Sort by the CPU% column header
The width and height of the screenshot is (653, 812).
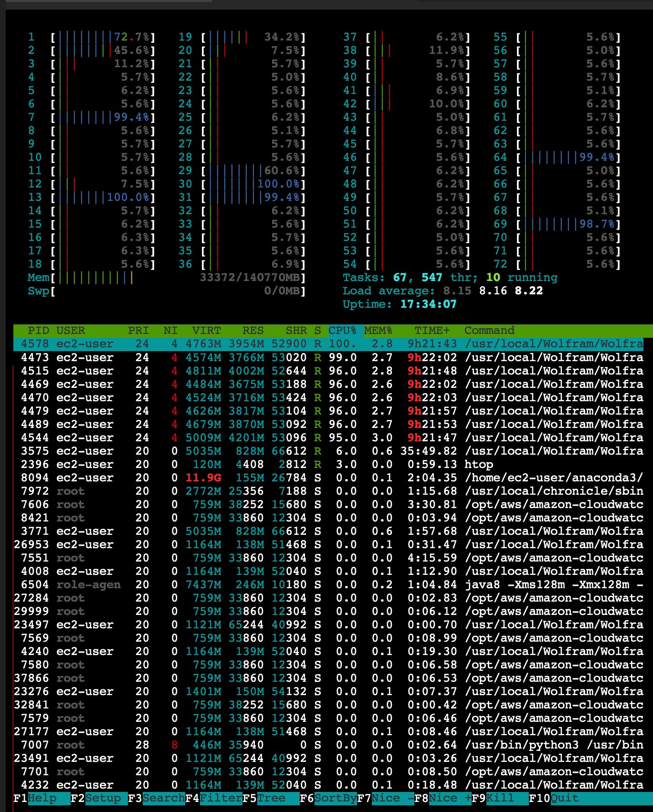coord(342,331)
